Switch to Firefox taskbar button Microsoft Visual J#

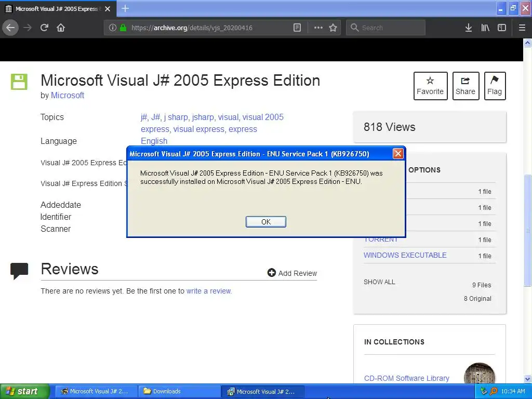click(x=96, y=391)
